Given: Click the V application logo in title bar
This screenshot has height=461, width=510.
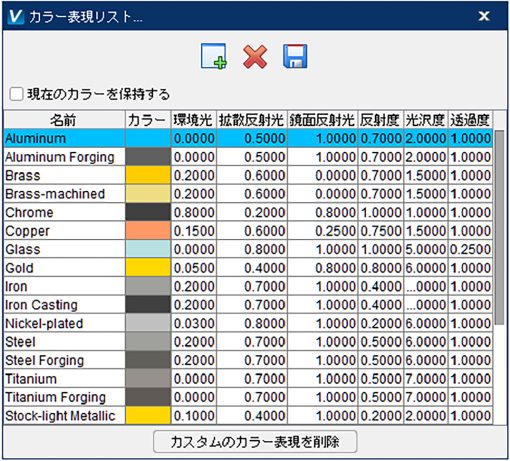Looking at the screenshot, I should point(16,16).
